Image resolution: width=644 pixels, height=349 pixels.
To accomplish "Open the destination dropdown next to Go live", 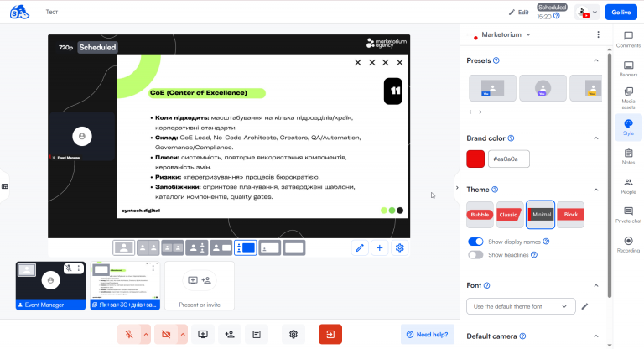I will 587,13.
